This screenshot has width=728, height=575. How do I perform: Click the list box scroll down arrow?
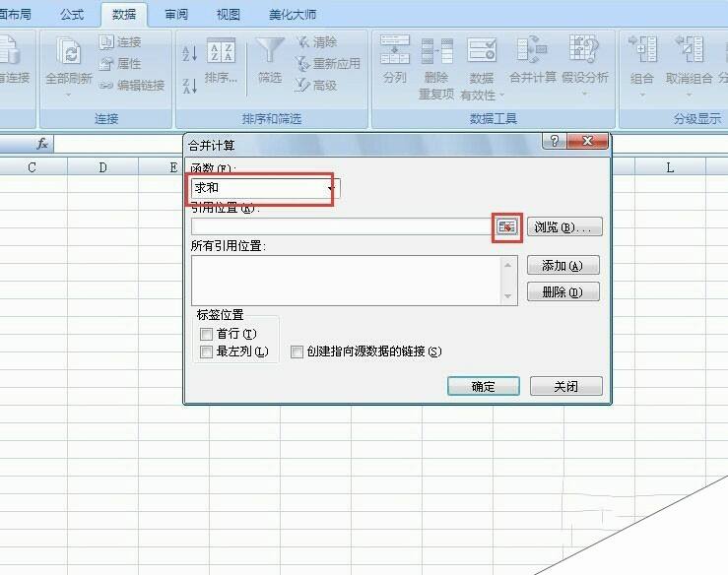[508, 295]
